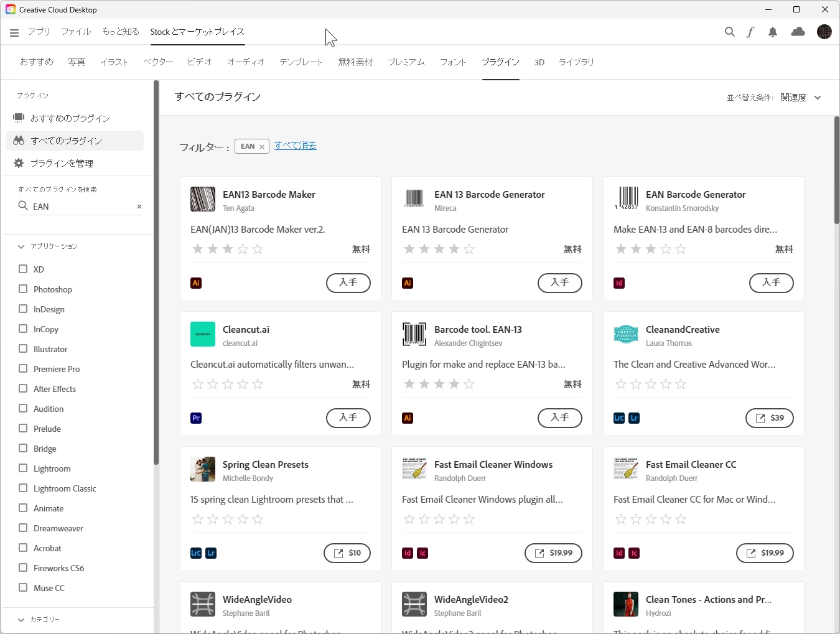Click the WideAngleVideo2 plugin icon

(414, 604)
